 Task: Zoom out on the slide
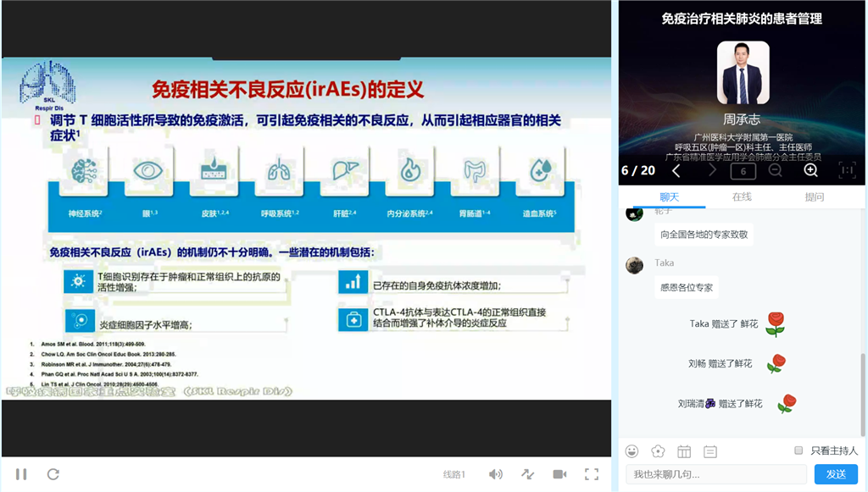pyautogui.click(x=775, y=170)
